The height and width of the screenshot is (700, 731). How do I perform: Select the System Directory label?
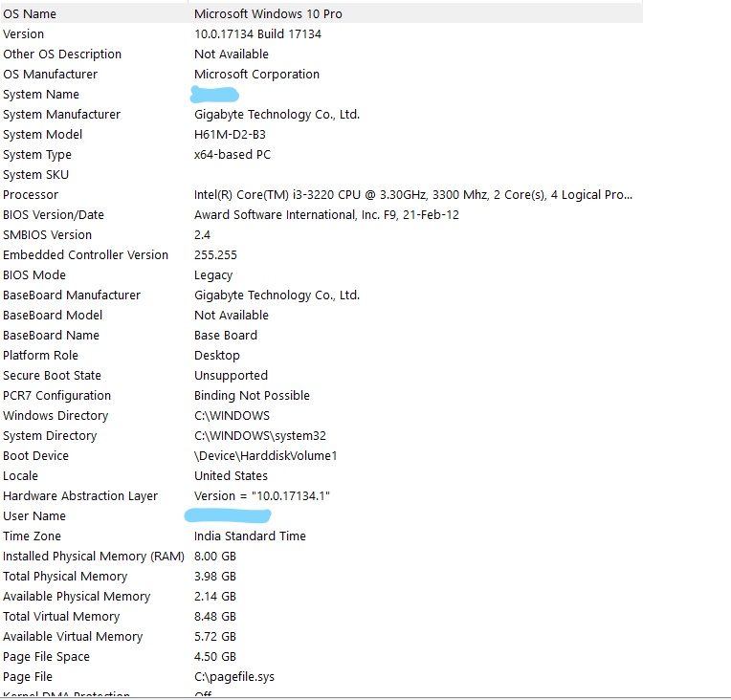click(x=50, y=435)
